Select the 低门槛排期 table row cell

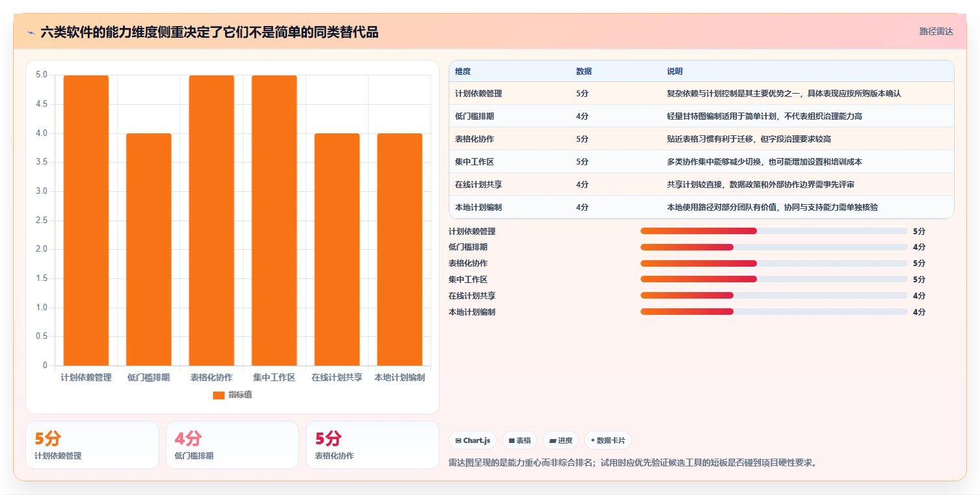(475, 116)
